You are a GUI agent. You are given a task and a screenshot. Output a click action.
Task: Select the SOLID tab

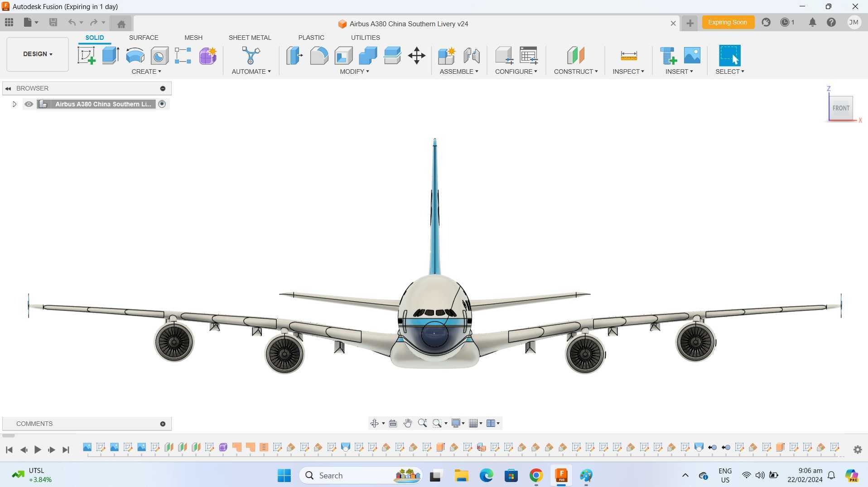(95, 38)
